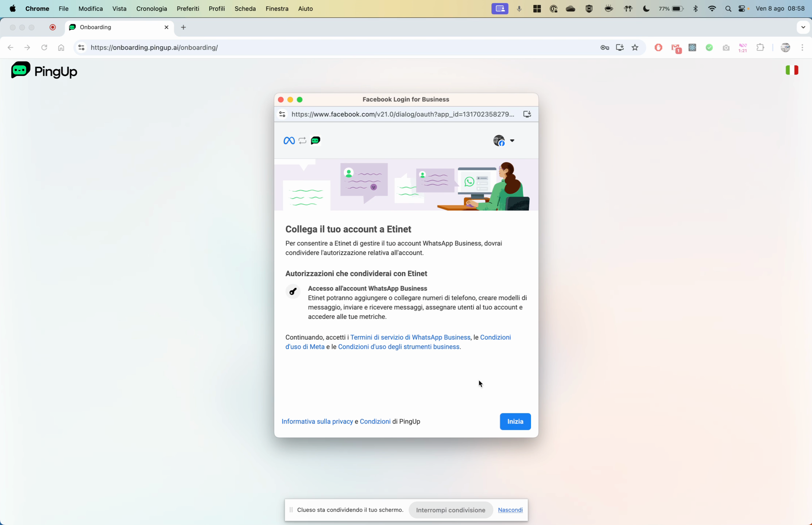Image resolution: width=812 pixels, height=525 pixels.
Task: Open Condizioni d'uso di Meta link
Action: (398, 342)
